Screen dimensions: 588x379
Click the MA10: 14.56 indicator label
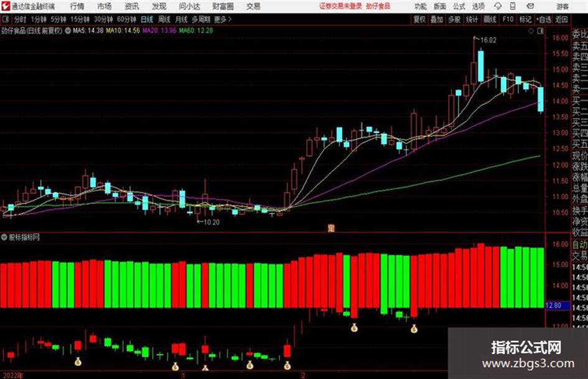click(x=123, y=30)
